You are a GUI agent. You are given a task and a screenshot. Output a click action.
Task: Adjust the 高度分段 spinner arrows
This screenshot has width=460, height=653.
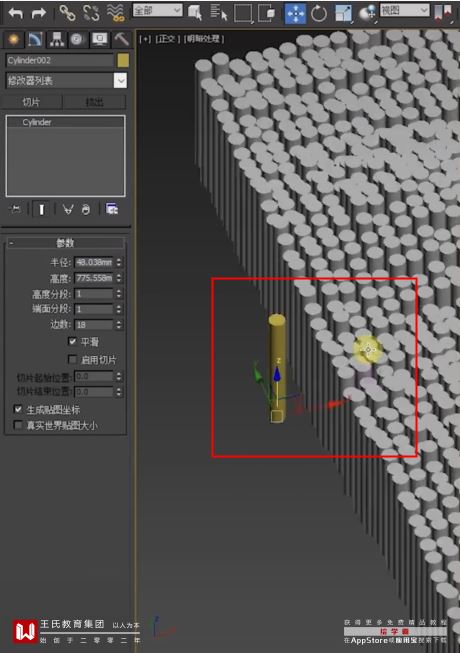click(x=119, y=294)
